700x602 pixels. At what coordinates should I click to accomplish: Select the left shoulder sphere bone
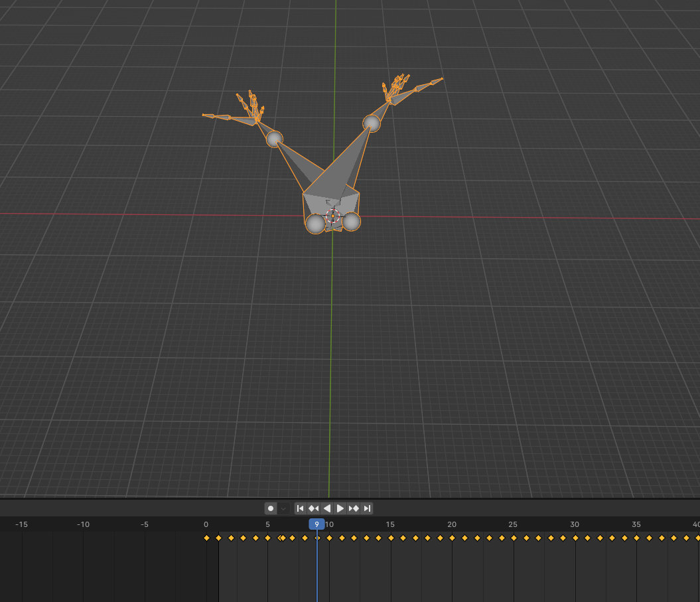tap(274, 141)
